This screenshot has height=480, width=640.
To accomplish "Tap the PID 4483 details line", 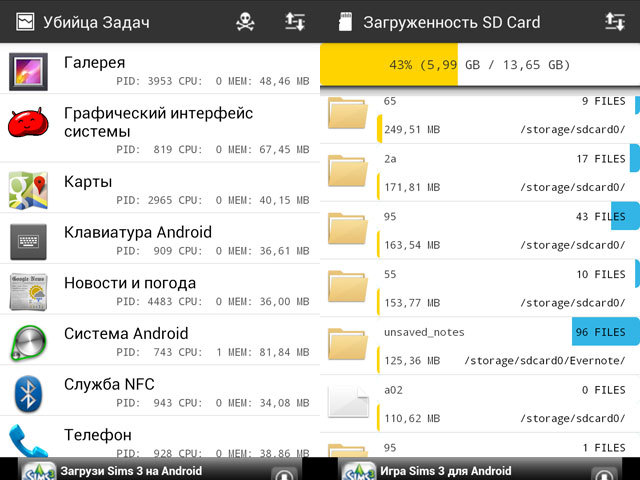I will pyautogui.click(x=213, y=302).
